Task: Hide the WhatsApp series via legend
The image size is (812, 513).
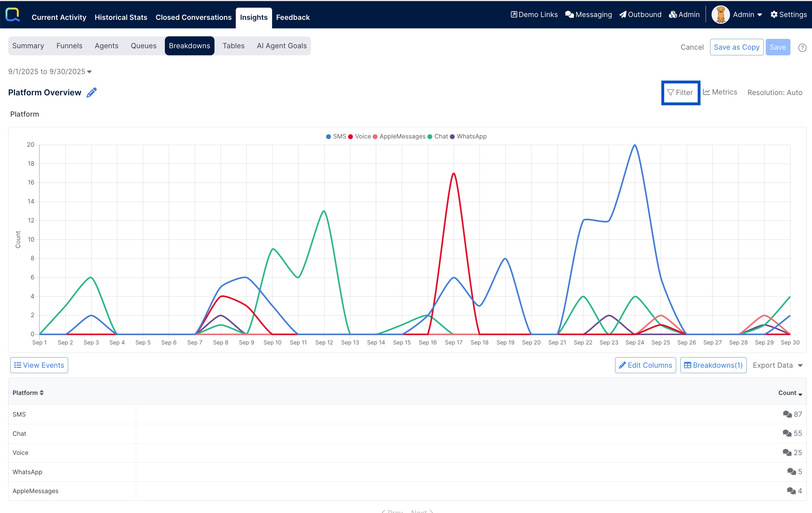Action: [468, 136]
